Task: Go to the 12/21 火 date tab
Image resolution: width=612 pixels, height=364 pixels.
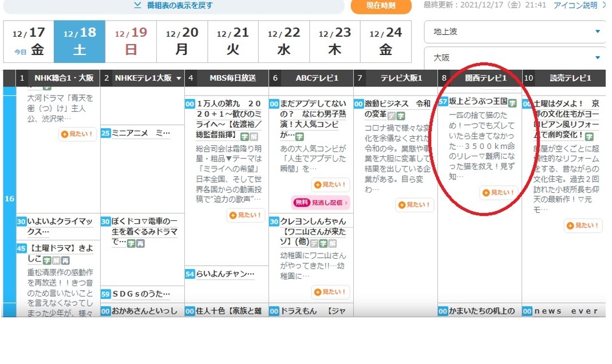Action: click(233, 41)
